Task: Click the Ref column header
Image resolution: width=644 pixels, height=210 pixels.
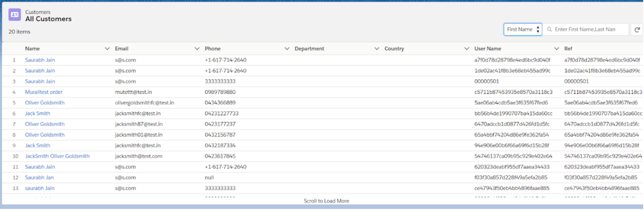Action: (568, 49)
